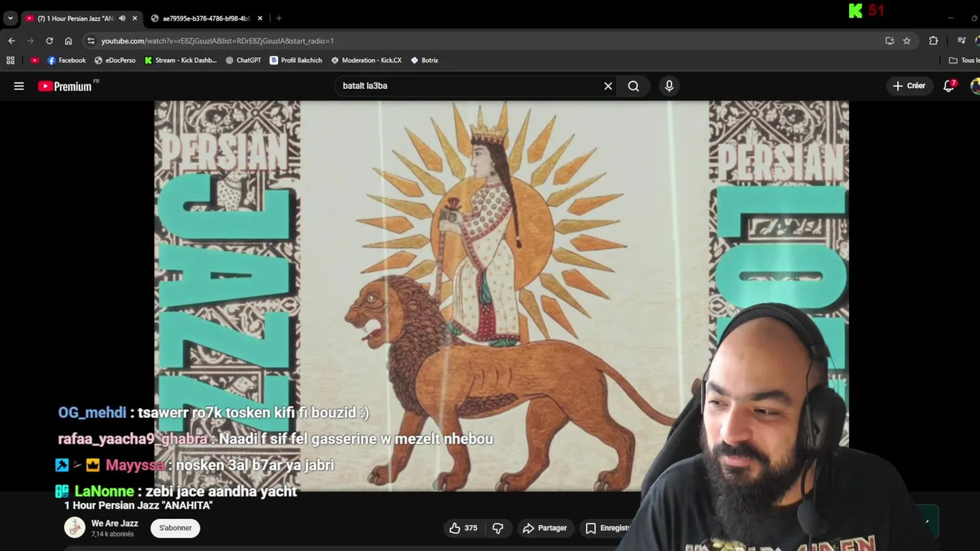Clear the YouTube search query
This screenshot has height=551, width=980.
click(x=608, y=86)
